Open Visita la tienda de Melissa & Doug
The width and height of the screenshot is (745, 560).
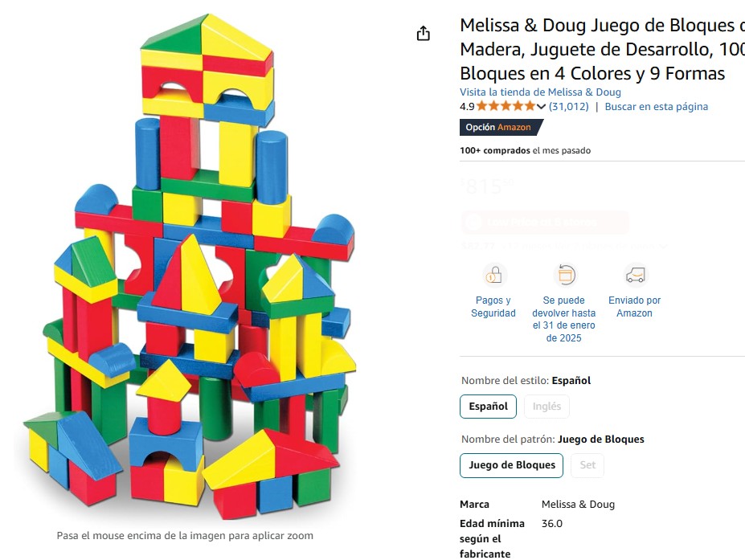540,92
